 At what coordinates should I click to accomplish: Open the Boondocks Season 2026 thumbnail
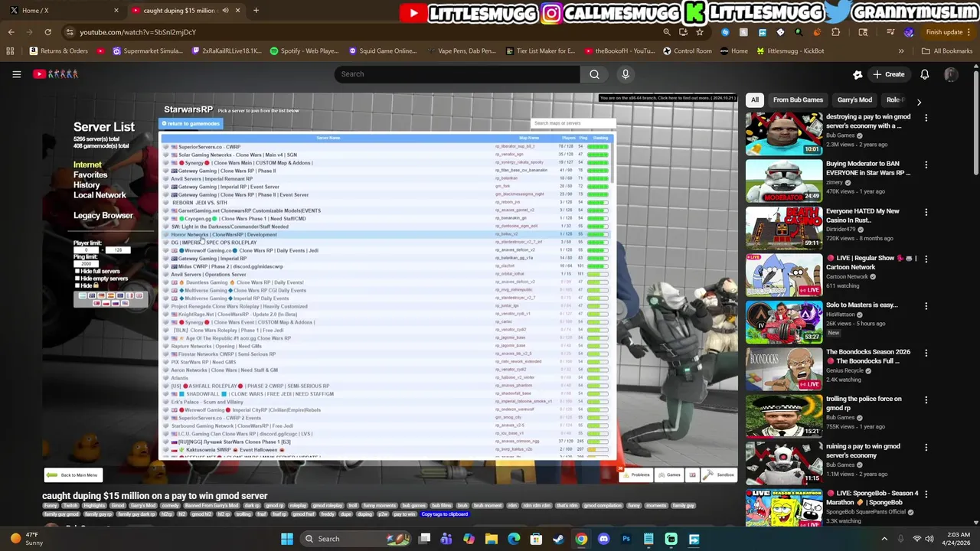tap(784, 368)
